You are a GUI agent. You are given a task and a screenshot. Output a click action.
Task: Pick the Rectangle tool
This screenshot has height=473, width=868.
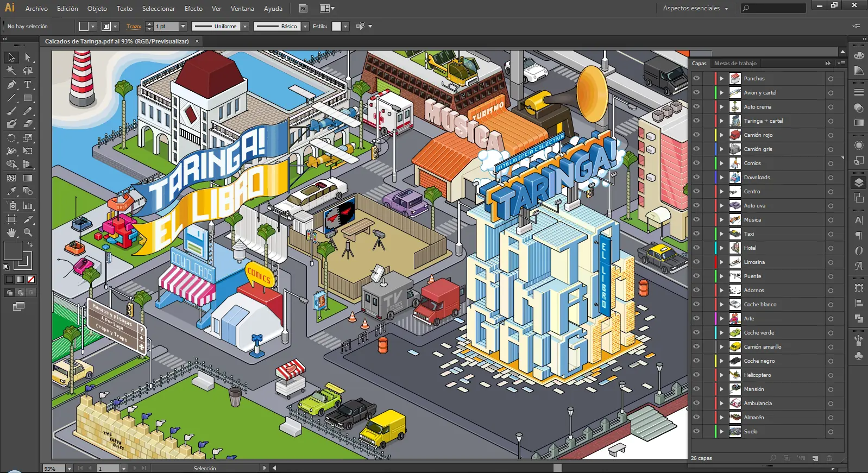tap(28, 98)
